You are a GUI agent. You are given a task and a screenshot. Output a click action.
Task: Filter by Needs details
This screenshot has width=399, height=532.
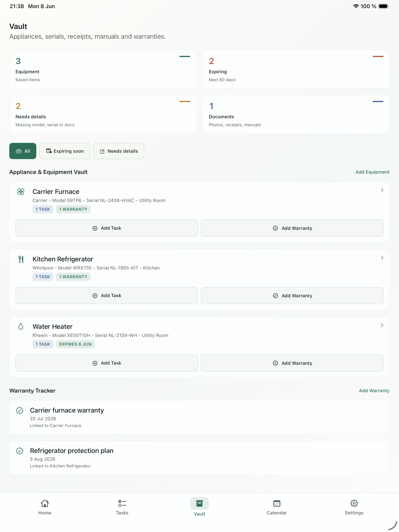[119, 151]
